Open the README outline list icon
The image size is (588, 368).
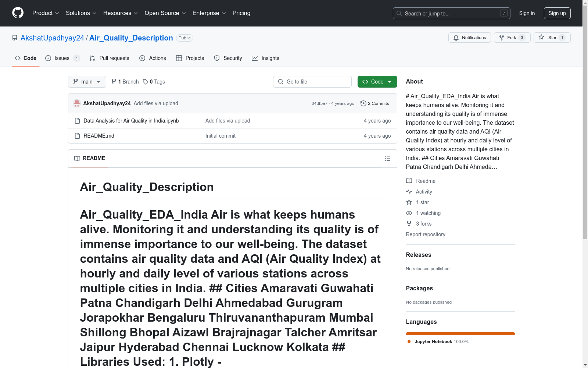tap(387, 159)
